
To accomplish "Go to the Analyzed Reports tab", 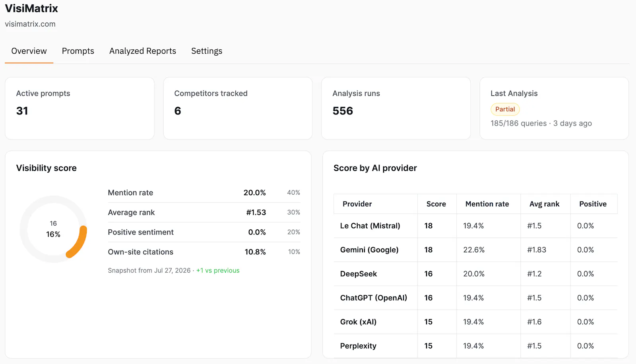I will click(143, 51).
